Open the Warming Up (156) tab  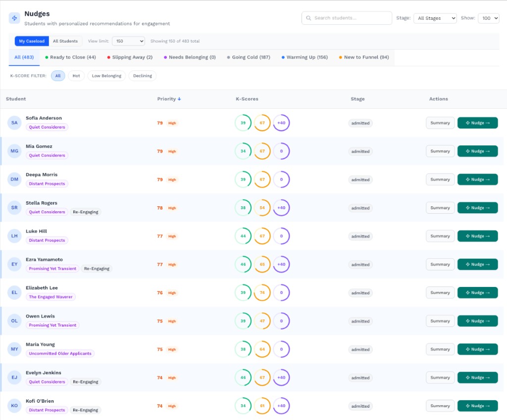(x=304, y=57)
